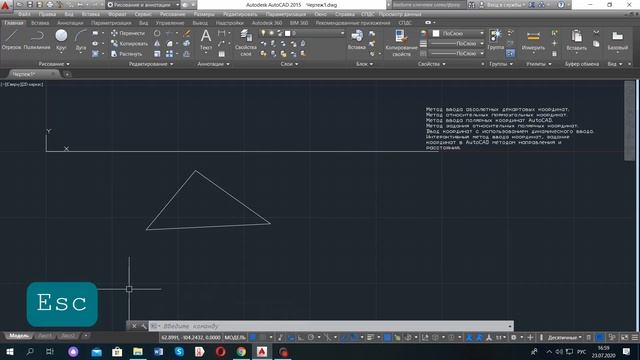Open Свойства слоя layer properties

tap(245, 43)
